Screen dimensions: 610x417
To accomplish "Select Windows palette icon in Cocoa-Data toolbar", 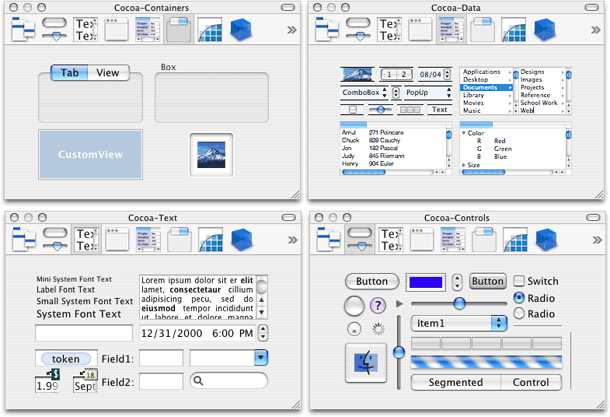I will point(420,29).
